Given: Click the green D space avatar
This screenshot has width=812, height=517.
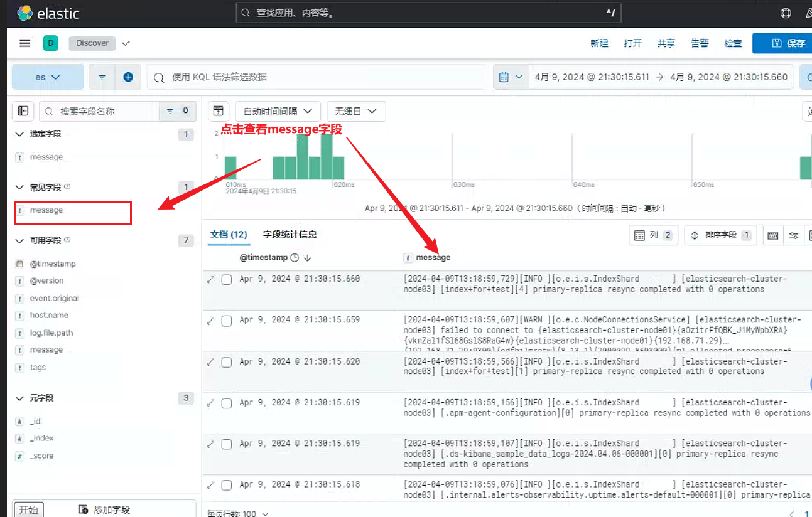Looking at the screenshot, I should point(50,43).
